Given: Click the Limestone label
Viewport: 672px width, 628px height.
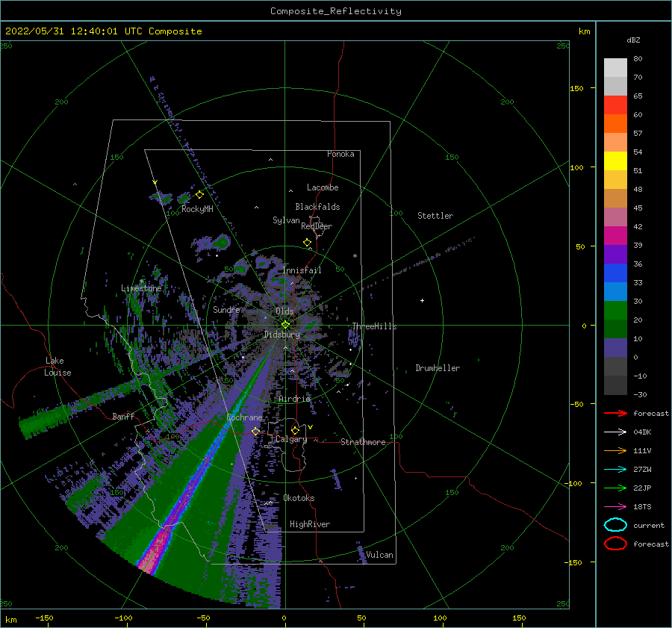Looking at the screenshot, I should pos(141,288).
